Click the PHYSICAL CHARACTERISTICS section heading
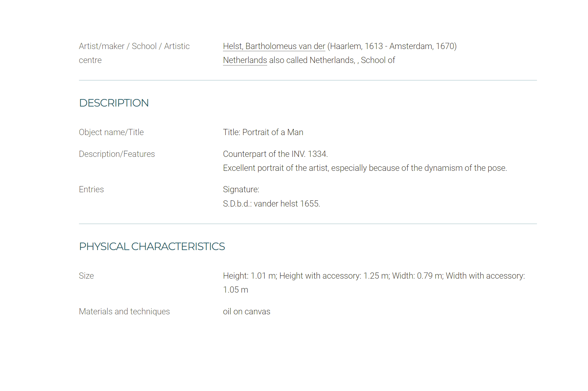The image size is (588, 391). point(152,246)
